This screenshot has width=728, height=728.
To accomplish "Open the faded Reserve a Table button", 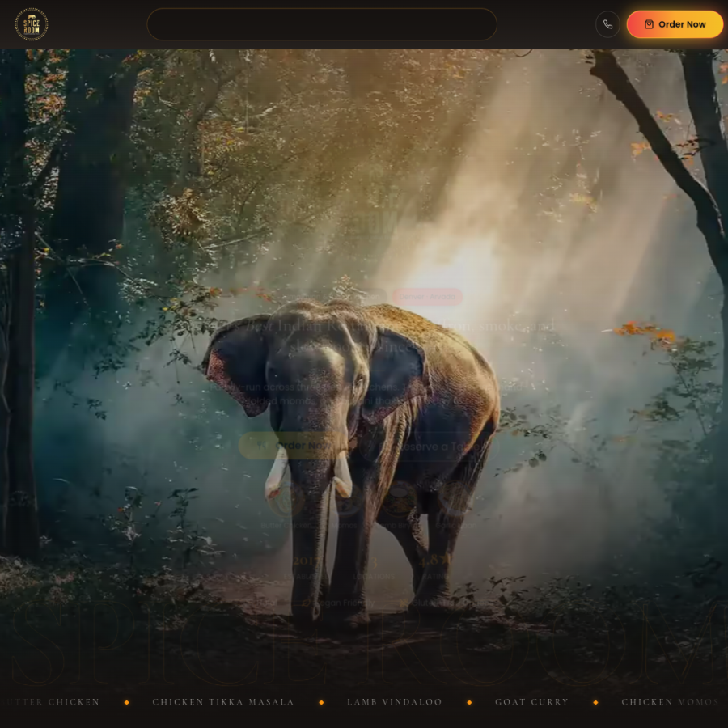I will point(428,447).
